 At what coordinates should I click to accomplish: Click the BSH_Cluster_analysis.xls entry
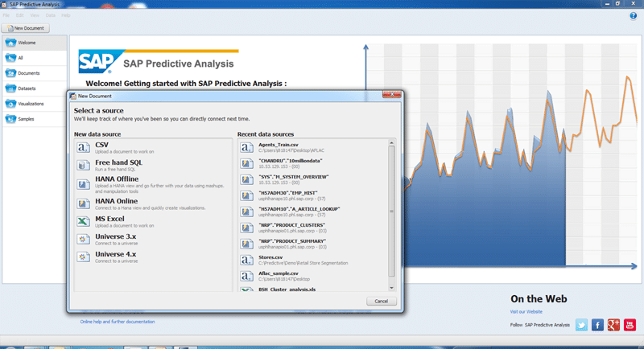coord(287,289)
